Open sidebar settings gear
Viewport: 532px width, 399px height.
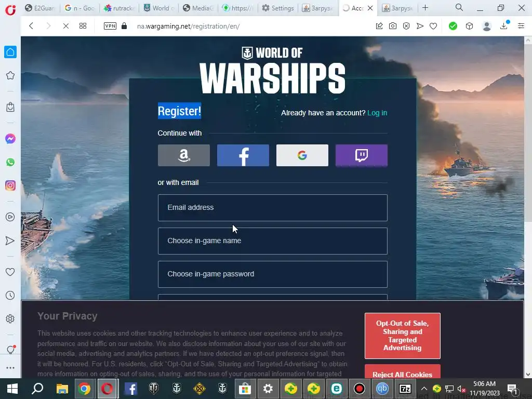coord(10,318)
